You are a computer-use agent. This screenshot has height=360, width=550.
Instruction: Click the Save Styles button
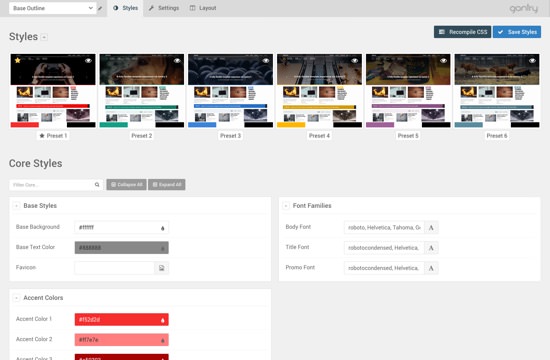click(517, 32)
